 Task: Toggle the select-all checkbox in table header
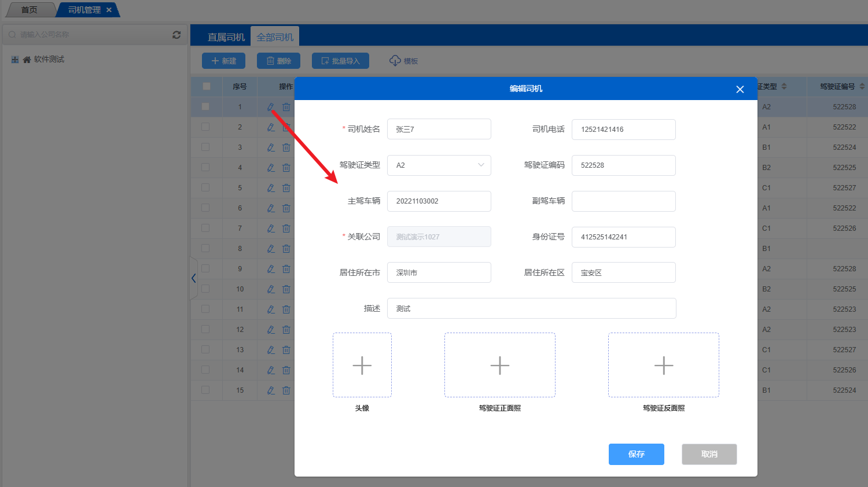click(207, 86)
